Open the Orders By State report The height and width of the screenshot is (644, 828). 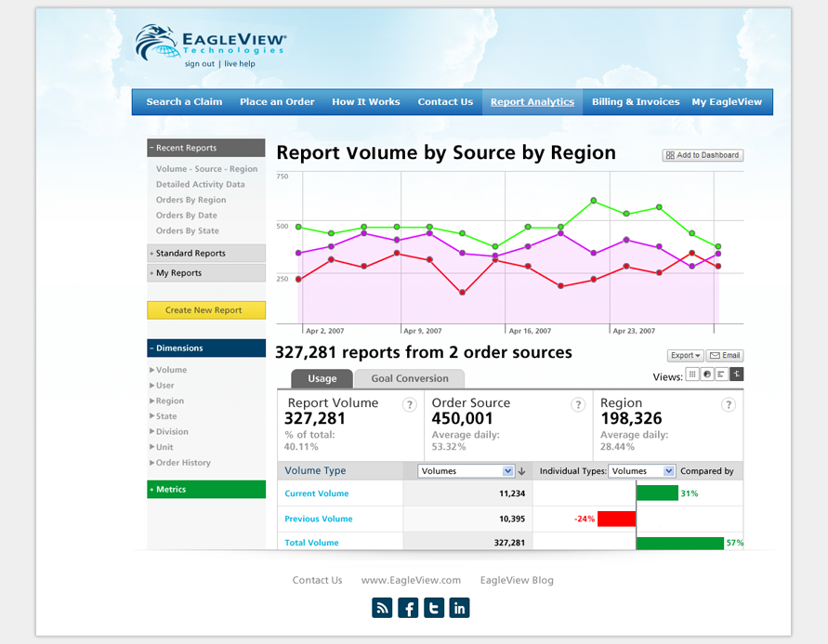pos(187,230)
